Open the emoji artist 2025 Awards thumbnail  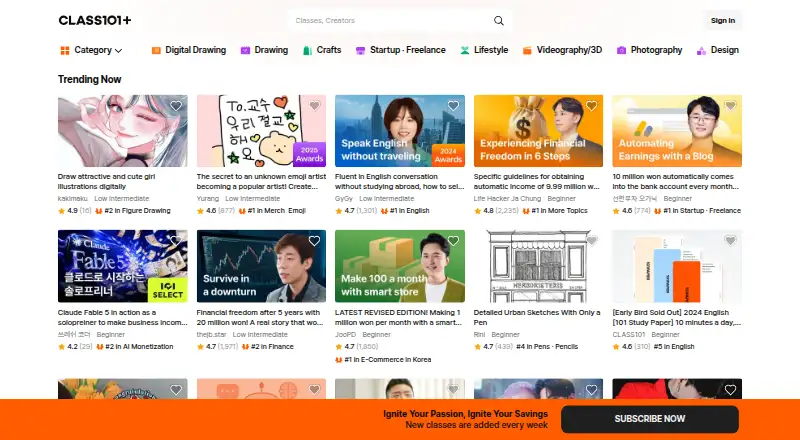click(261, 131)
